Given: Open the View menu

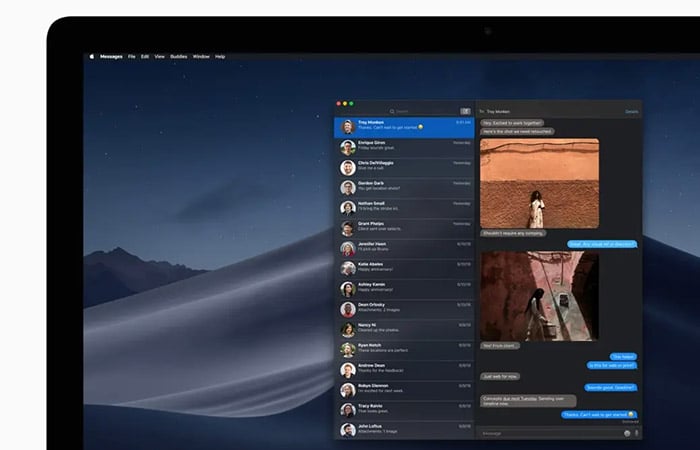Looking at the screenshot, I should pos(159,57).
